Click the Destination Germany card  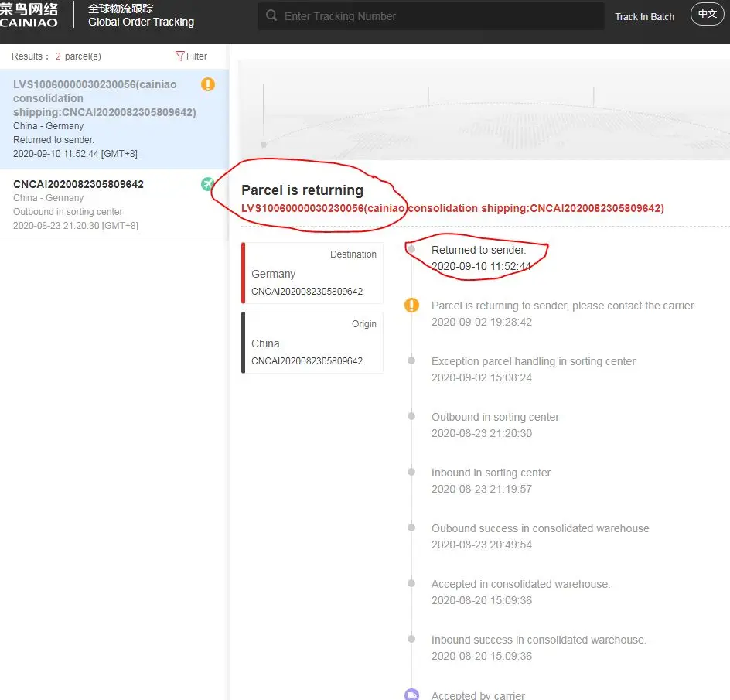(x=312, y=273)
